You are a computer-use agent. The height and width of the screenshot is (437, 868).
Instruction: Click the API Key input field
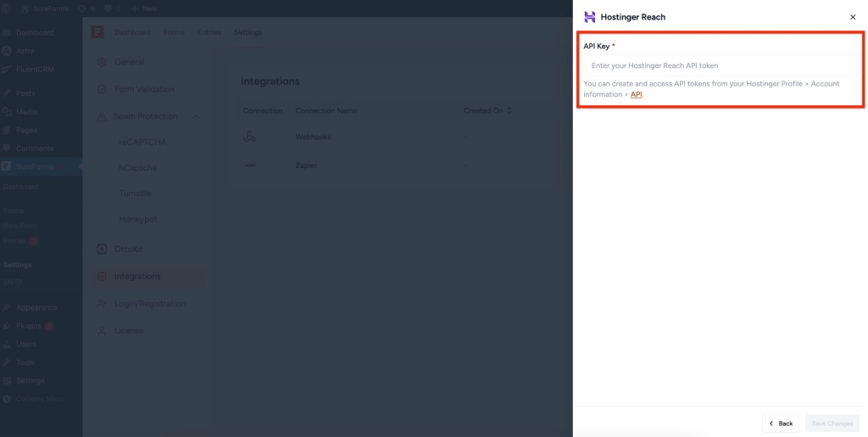coord(720,65)
